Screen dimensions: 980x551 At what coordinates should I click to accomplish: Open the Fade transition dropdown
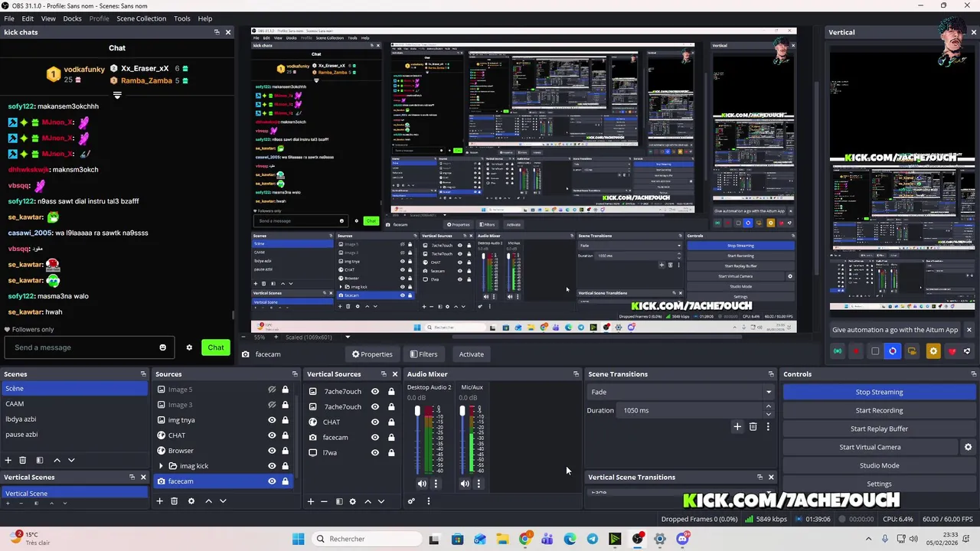(680, 392)
